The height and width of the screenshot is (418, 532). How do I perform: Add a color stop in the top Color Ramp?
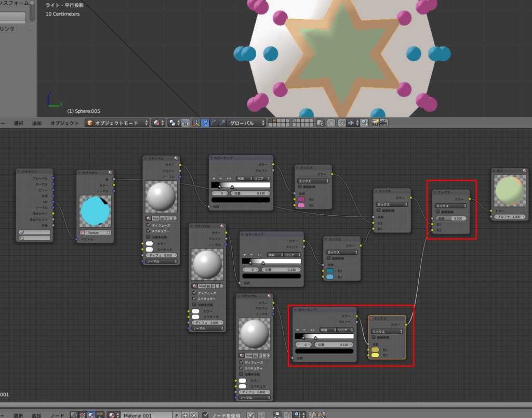pyautogui.click(x=214, y=178)
